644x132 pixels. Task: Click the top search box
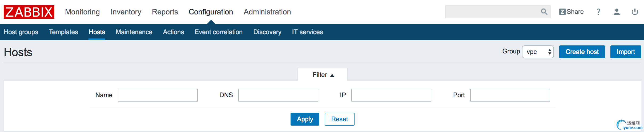[x=492, y=12]
